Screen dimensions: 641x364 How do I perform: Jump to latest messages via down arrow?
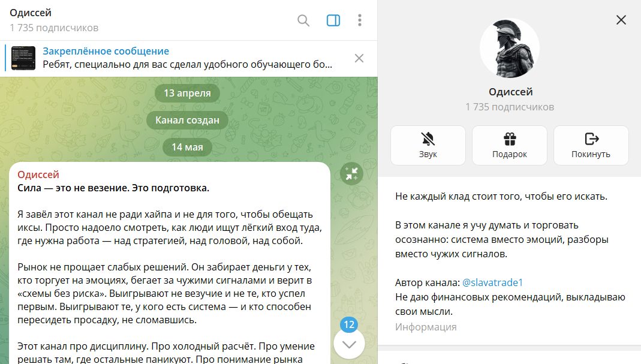coord(349,344)
